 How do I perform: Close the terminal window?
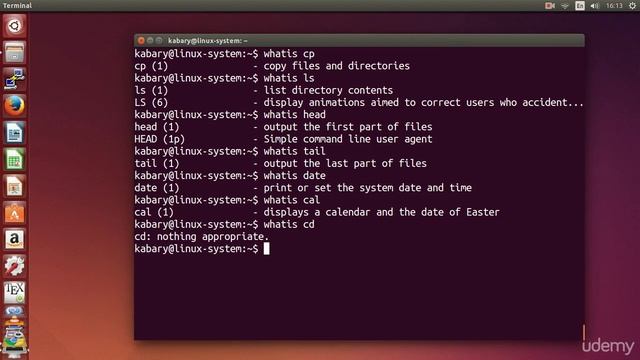click(141, 40)
